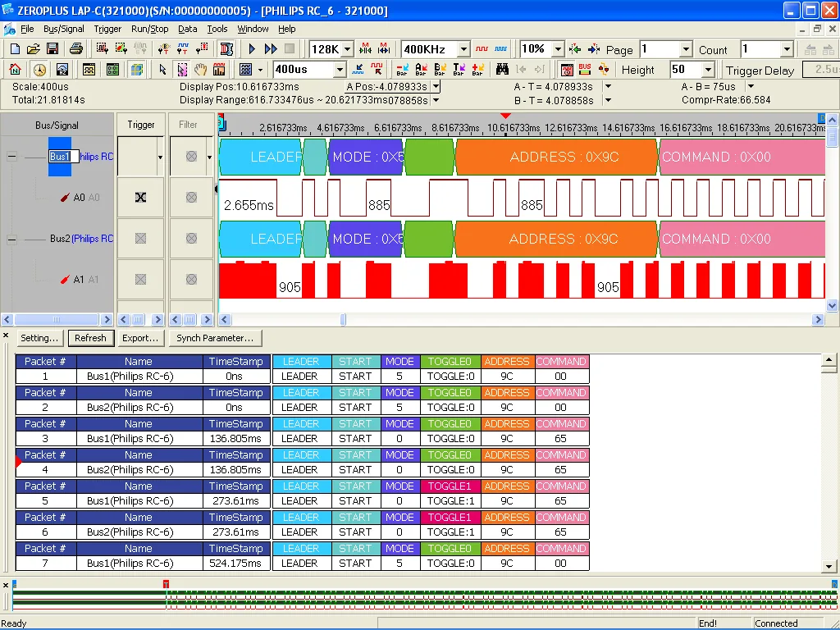Screen dimensions: 840x630
Task: Open the Count dropdown
Action: (x=787, y=49)
